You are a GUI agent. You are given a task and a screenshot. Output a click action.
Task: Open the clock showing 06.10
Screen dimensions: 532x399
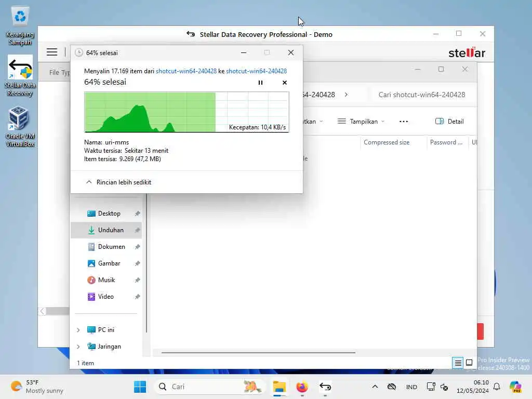click(473, 387)
